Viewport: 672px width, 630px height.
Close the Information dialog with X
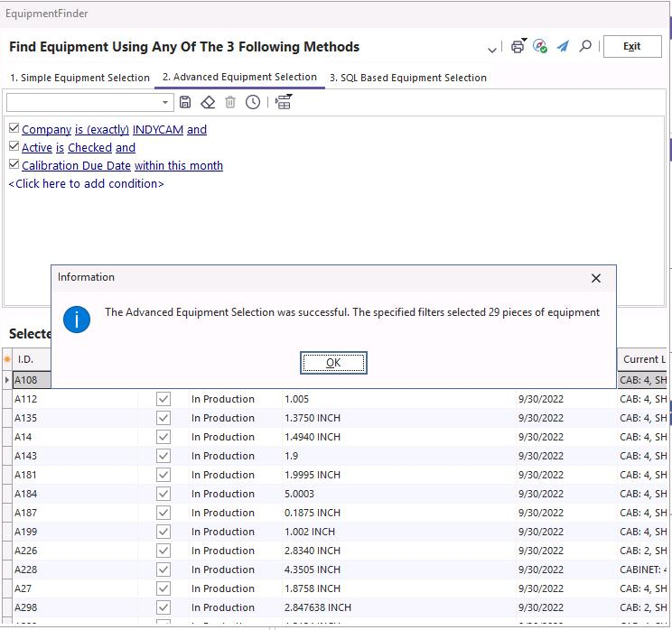tap(595, 278)
